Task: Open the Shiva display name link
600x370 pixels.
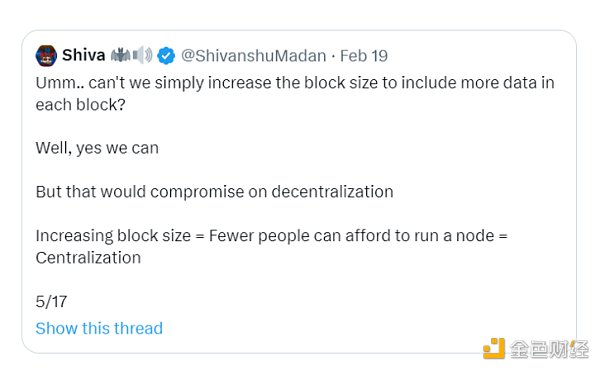Action: [x=83, y=55]
